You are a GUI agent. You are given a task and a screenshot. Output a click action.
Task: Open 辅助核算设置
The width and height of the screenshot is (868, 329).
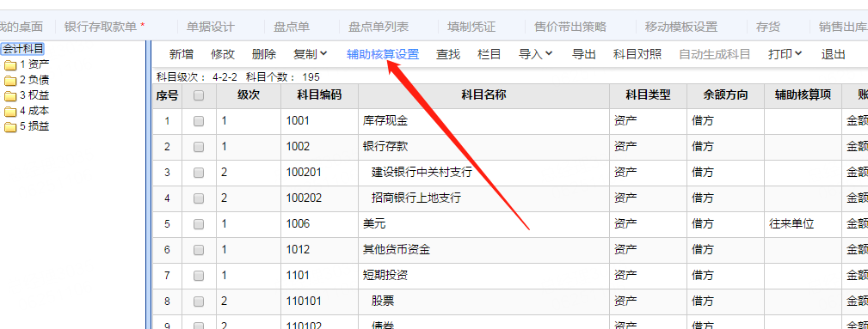[x=383, y=54]
